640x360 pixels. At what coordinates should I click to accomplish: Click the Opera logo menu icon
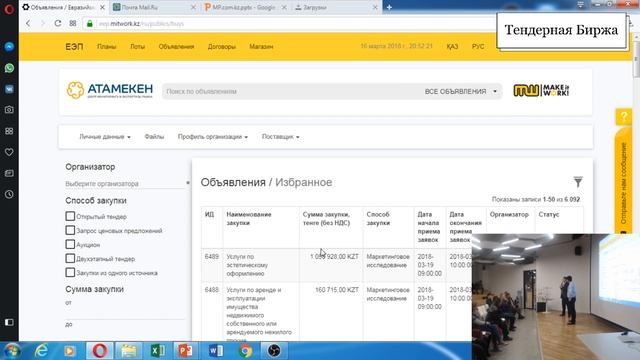[x=9, y=9]
